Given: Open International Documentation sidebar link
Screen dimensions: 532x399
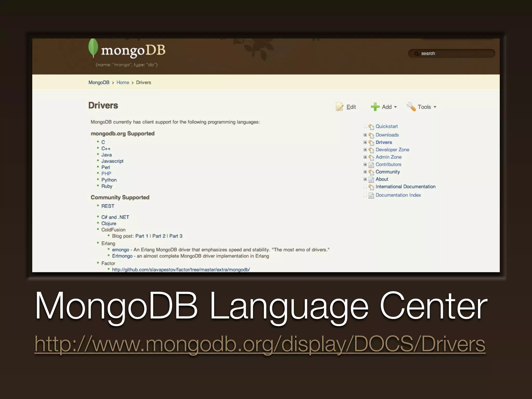Looking at the screenshot, I should [405, 187].
